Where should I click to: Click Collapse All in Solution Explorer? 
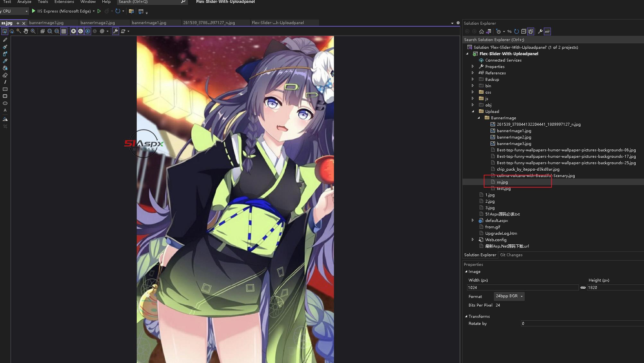pyautogui.click(x=524, y=31)
